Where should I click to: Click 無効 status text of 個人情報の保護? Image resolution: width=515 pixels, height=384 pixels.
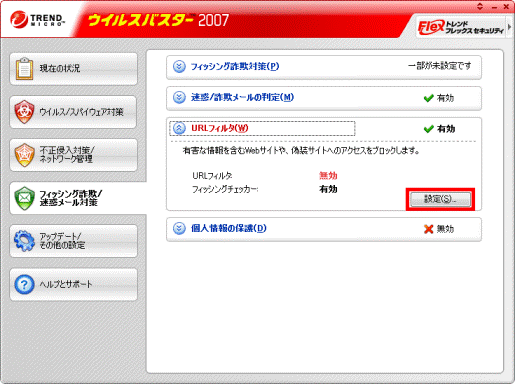[x=445, y=229]
